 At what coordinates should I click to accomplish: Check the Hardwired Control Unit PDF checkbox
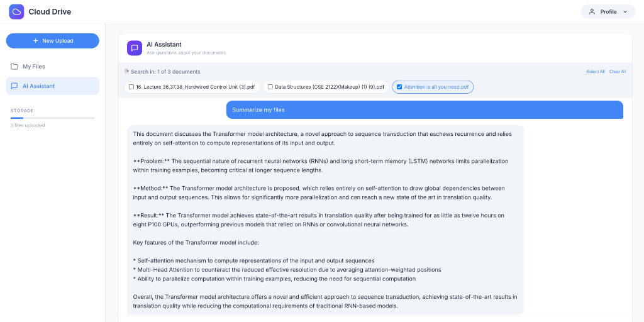click(x=131, y=87)
